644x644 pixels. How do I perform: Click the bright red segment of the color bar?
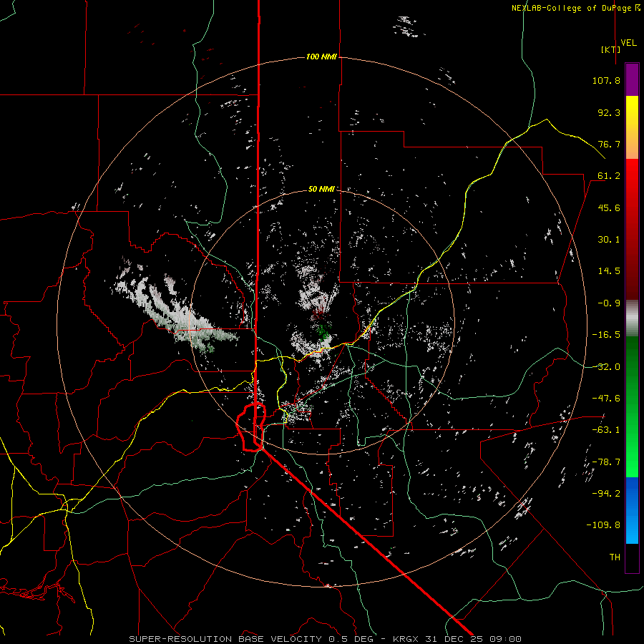click(632, 230)
